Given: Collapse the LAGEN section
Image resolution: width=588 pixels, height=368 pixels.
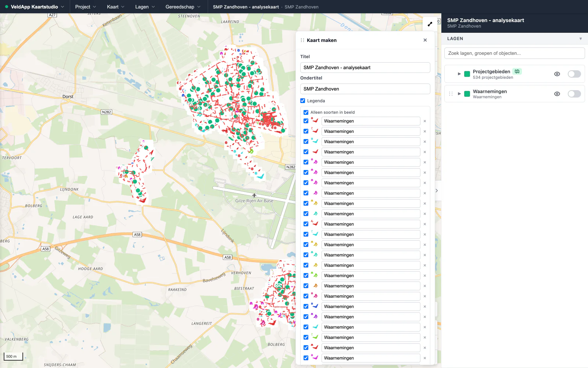Looking at the screenshot, I should (x=581, y=39).
